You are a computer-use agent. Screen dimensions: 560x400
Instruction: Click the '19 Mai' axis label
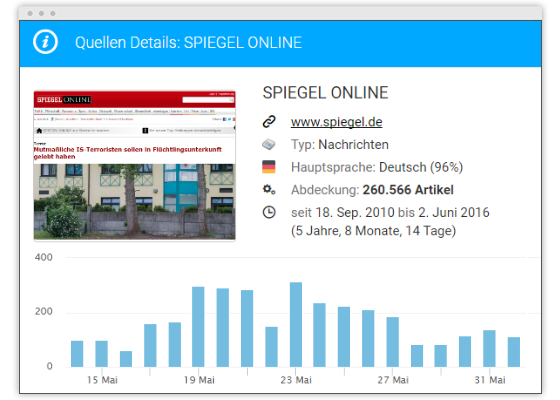pos(199,380)
